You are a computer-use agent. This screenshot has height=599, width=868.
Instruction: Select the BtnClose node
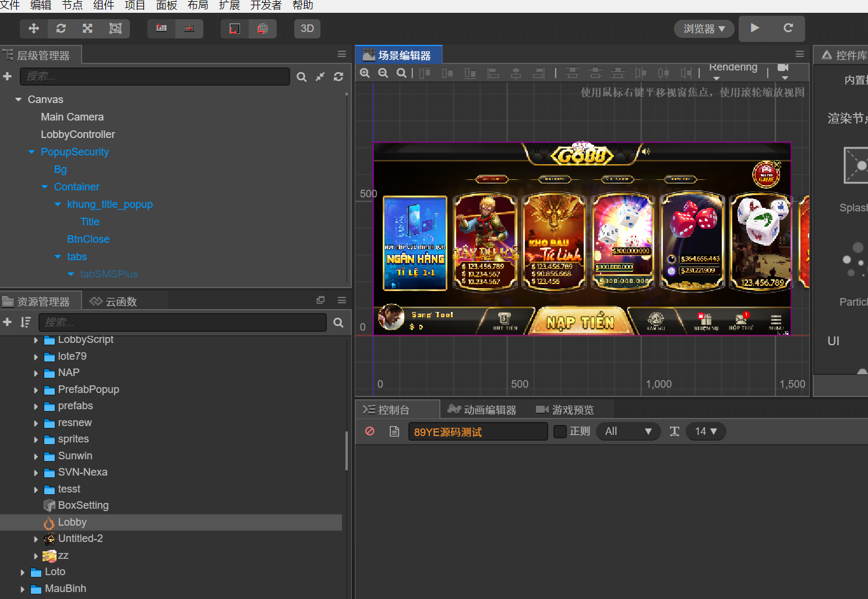pyautogui.click(x=88, y=239)
